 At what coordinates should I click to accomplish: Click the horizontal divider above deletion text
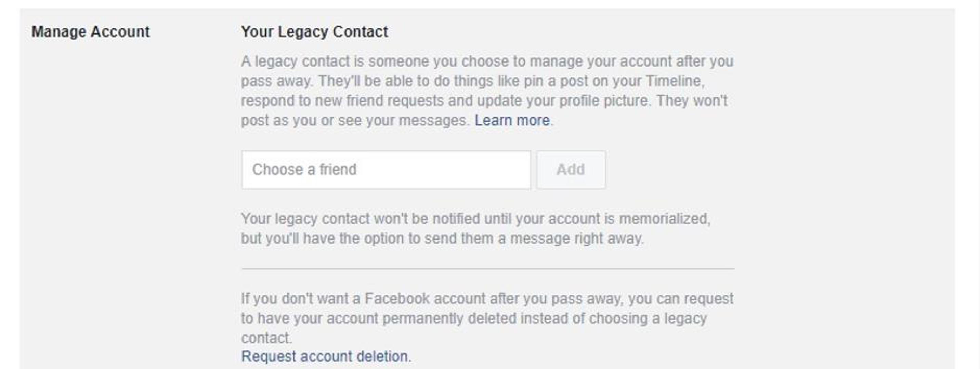tap(488, 269)
